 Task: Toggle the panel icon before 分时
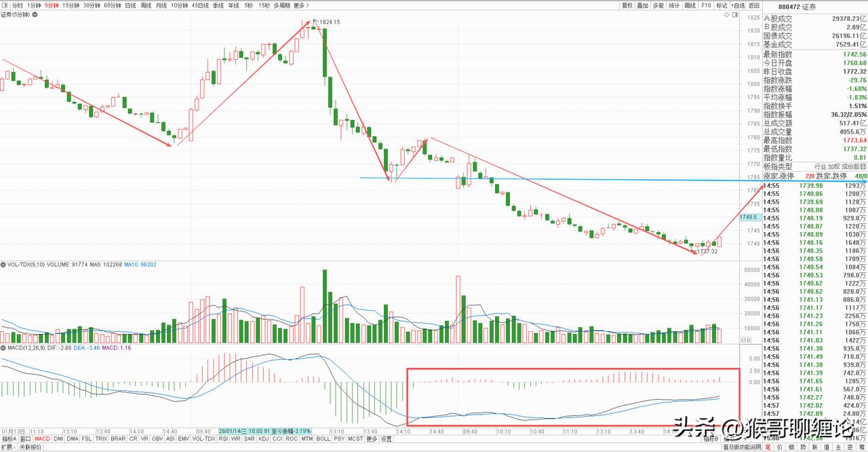click(x=5, y=5)
